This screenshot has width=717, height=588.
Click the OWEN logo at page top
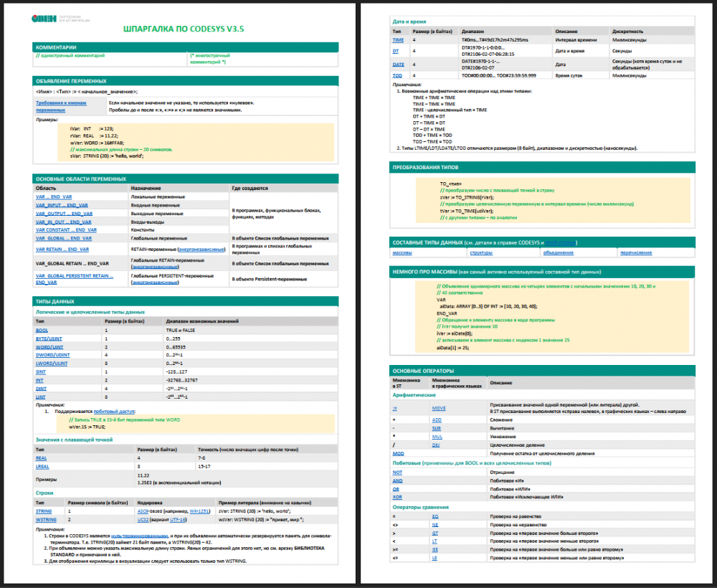[x=44, y=19]
